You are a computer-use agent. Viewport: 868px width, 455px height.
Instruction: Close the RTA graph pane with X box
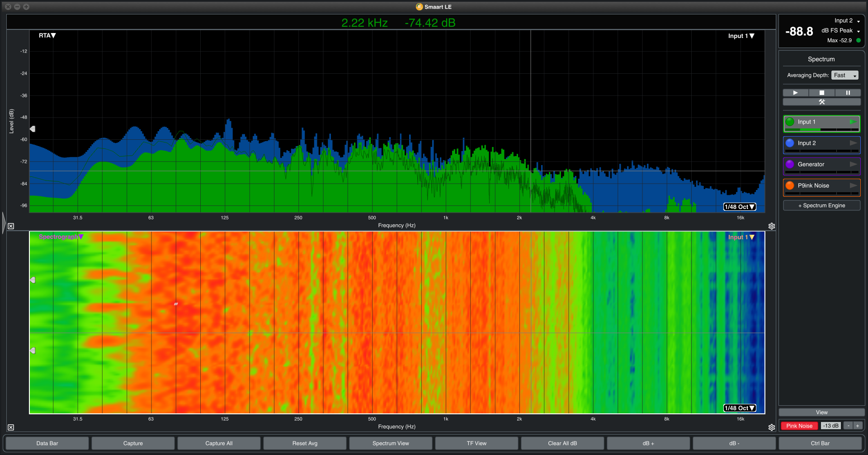coord(11,226)
